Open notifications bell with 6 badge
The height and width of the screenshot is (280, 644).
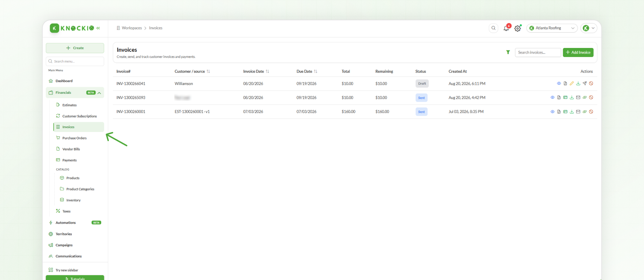click(x=506, y=28)
